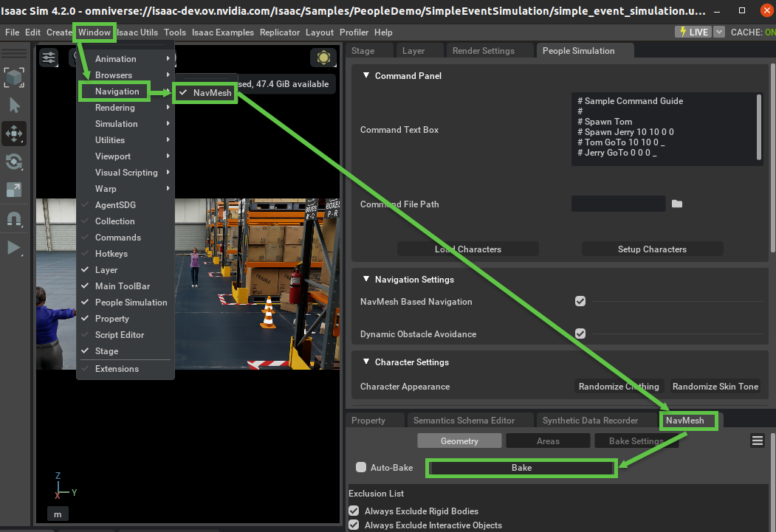The width and height of the screenshot is (776, 532).
Task: Click the Bake button
Action: 521,468
